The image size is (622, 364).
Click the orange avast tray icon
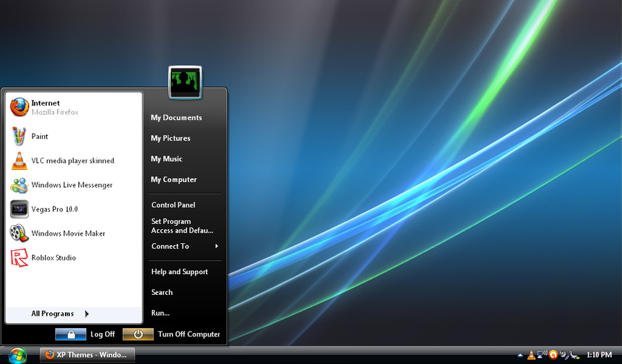click(x=553, y=355)
